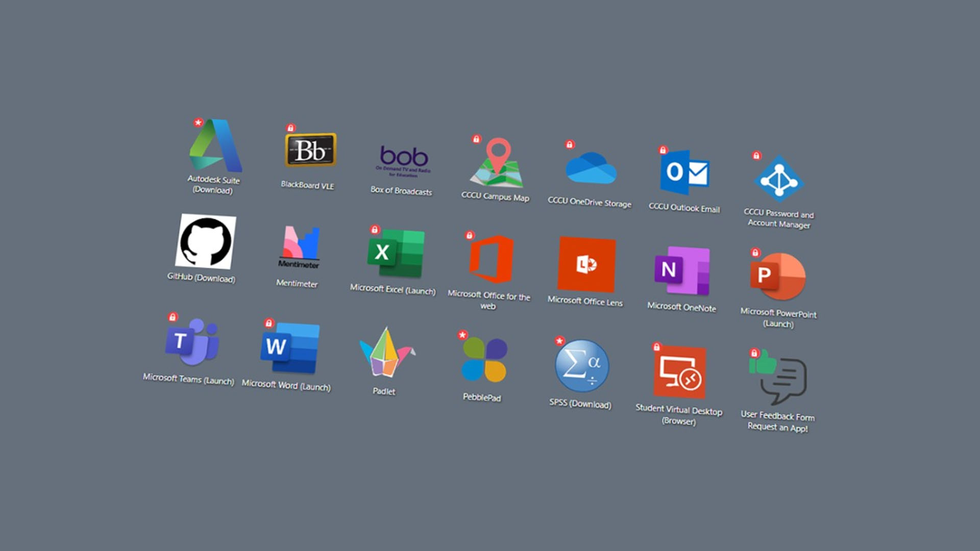The image size is (980, 551).
Task: Open Microsoft Office for the web icon
Action: (x=491, y=259)
